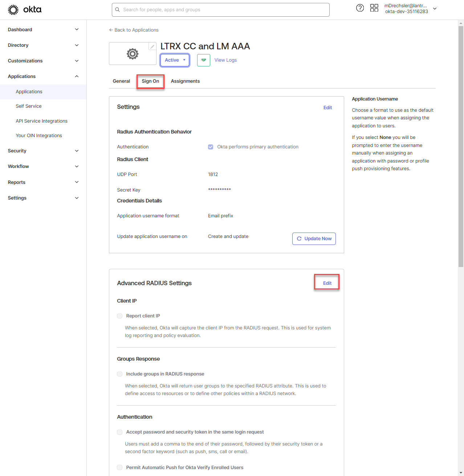The height and width of the screenshot is (476, 464).
Task: Edit the Advanced RADIUS Settings
Action: 327,283
